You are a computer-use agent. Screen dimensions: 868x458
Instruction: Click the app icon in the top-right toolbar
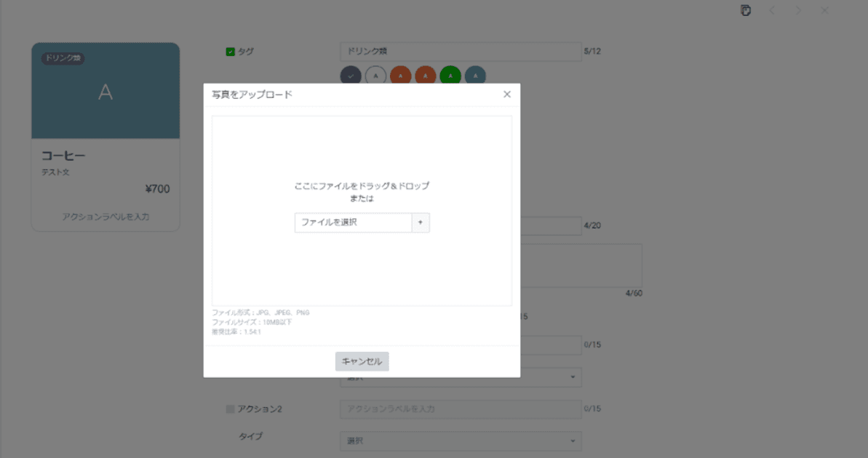click(744, 11)
